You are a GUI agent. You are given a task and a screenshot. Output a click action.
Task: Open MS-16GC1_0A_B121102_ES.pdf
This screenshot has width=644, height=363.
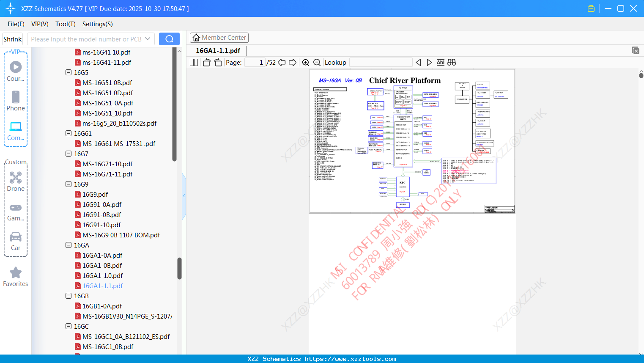click(x=126, y=336)
